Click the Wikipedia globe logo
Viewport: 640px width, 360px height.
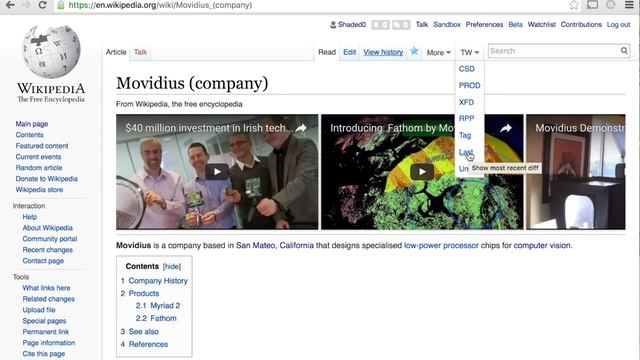coord(51,52)
